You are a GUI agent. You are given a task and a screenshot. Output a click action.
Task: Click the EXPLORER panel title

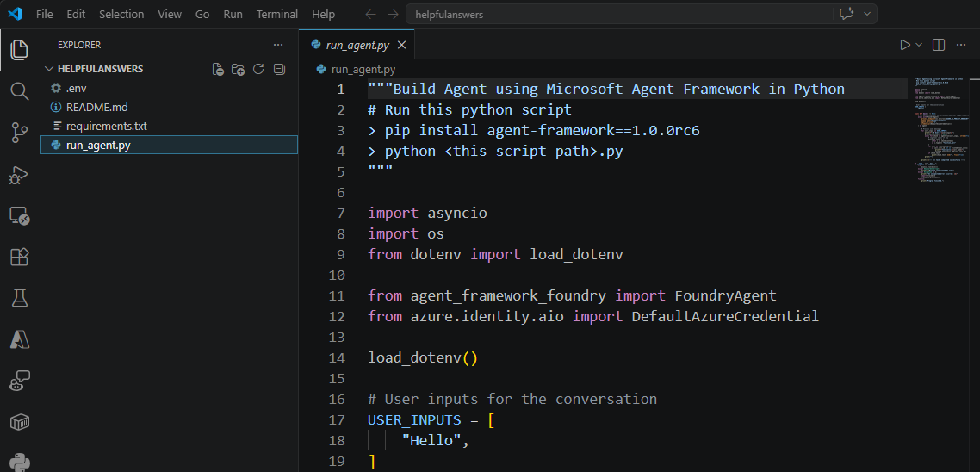(78, 45)
